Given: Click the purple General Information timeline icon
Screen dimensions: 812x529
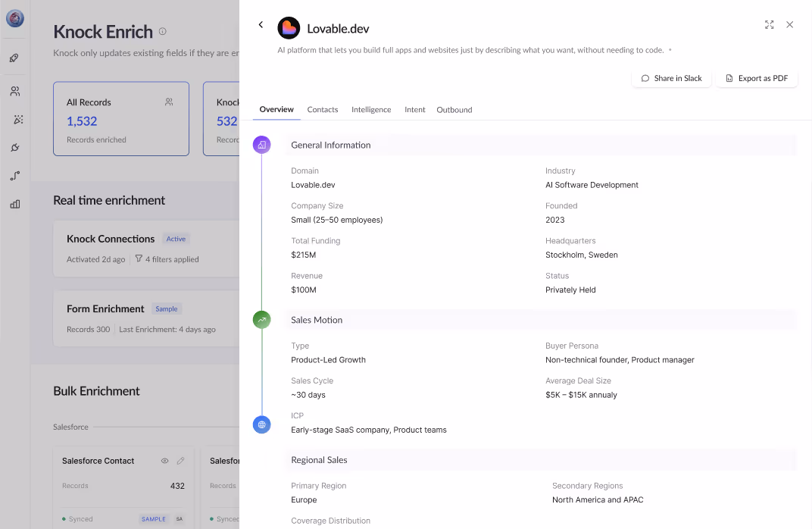Looking at the screenshot, I should (261, 144).
